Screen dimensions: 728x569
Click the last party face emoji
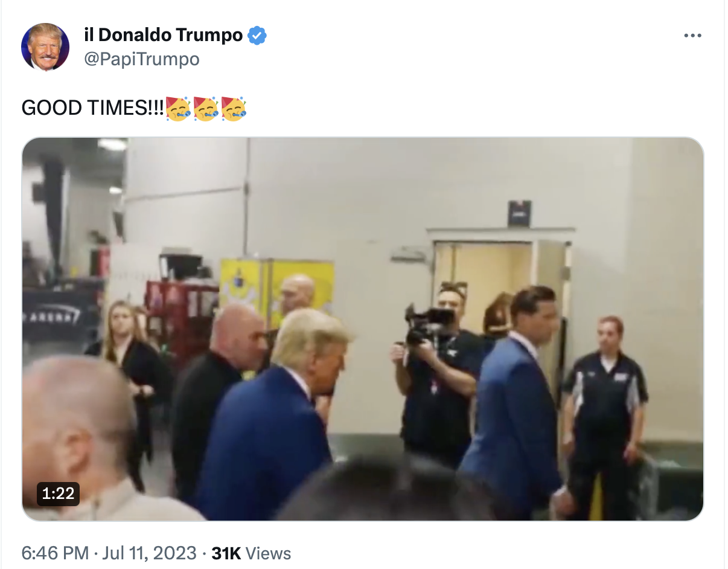(x=233, y=108)
